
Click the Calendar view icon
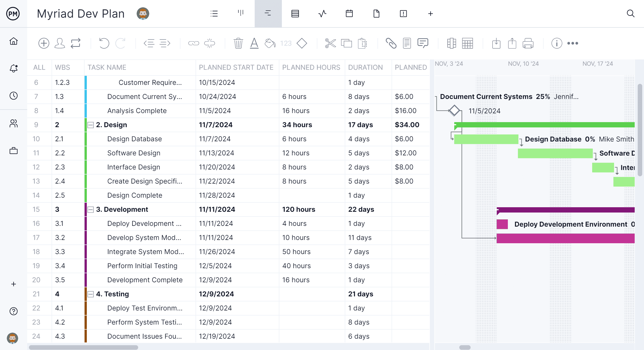pyautogui.click(x=349, y=14)
